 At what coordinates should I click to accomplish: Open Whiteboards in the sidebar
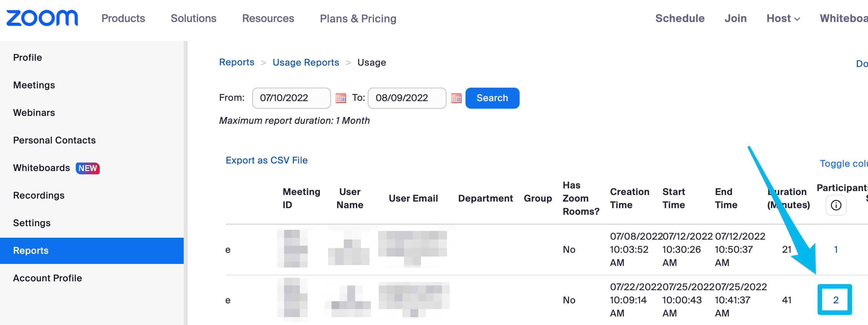[41, 168]
